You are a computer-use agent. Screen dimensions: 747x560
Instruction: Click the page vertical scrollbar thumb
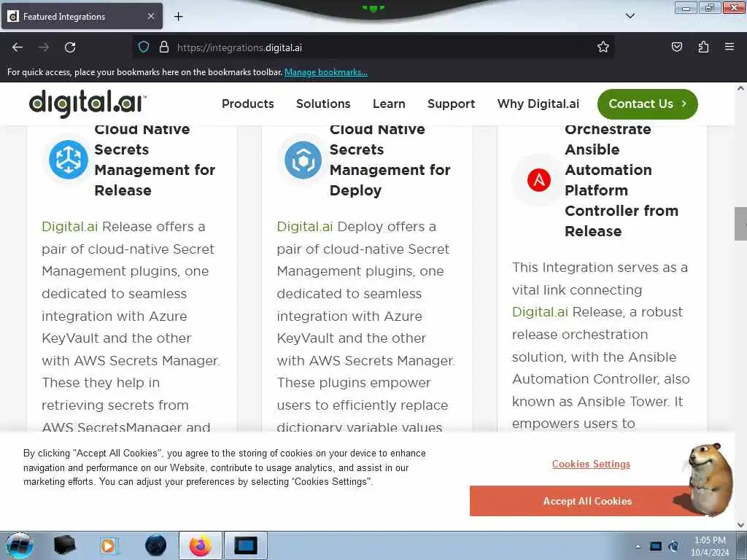(x=740, y=224)
